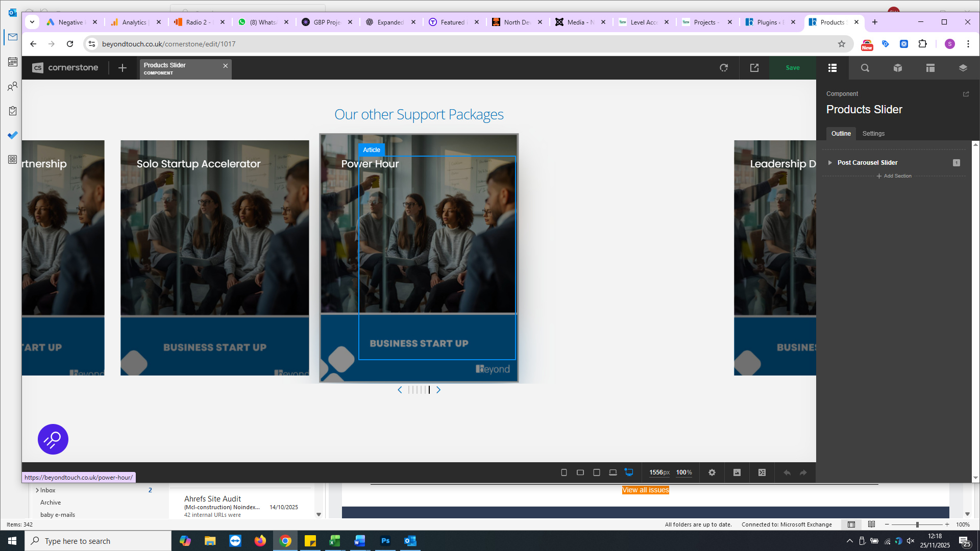Open the code editor icon
The height and width of the screenshot is (551, 980).
click(762, 472)
